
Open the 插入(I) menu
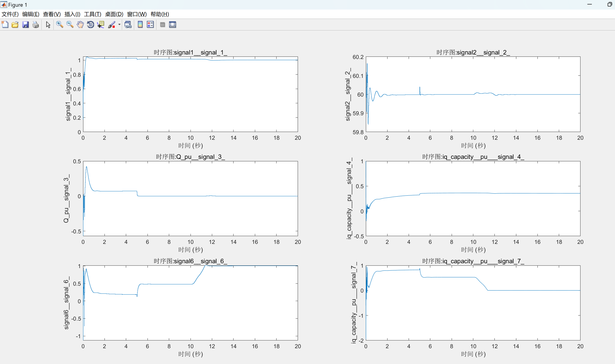[x=72, y=14]
